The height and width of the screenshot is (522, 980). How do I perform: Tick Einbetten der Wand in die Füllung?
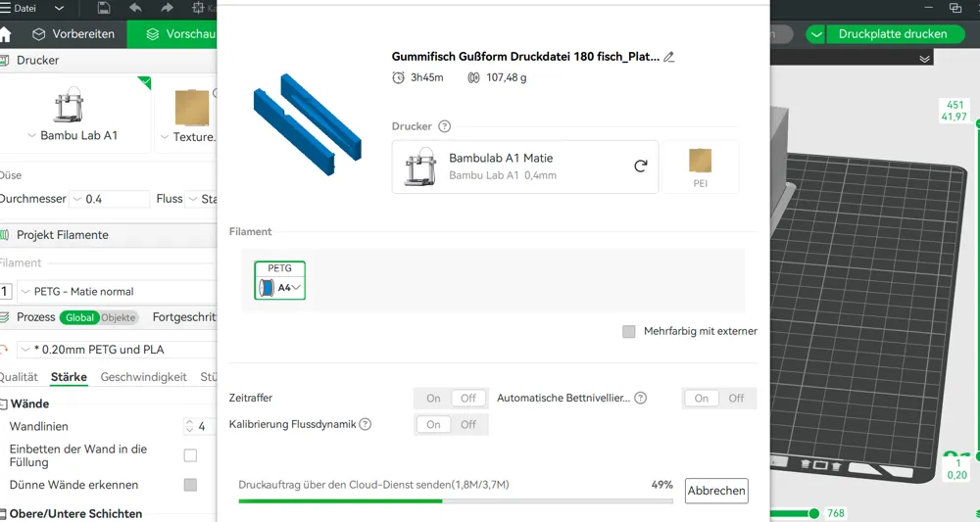coord(191,455)
